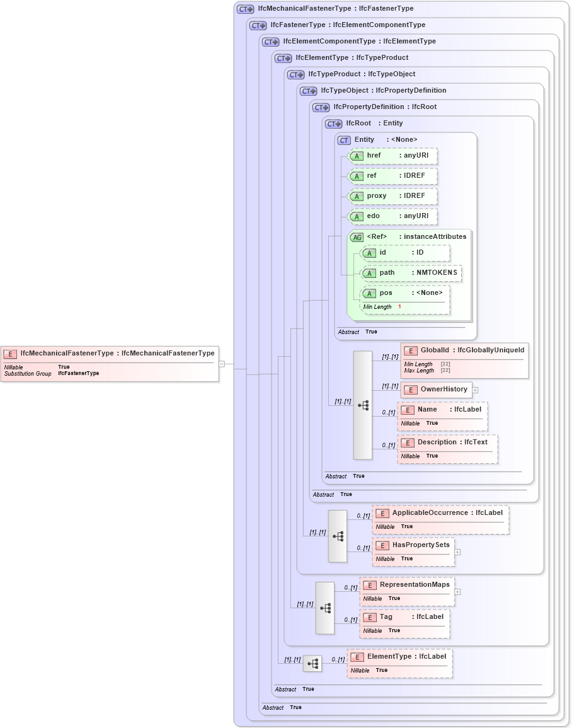The width and height of the screenshot is (572, 728).
Task: Expand HasPropertySets using the plus indicator
Action: click(457, 553)
